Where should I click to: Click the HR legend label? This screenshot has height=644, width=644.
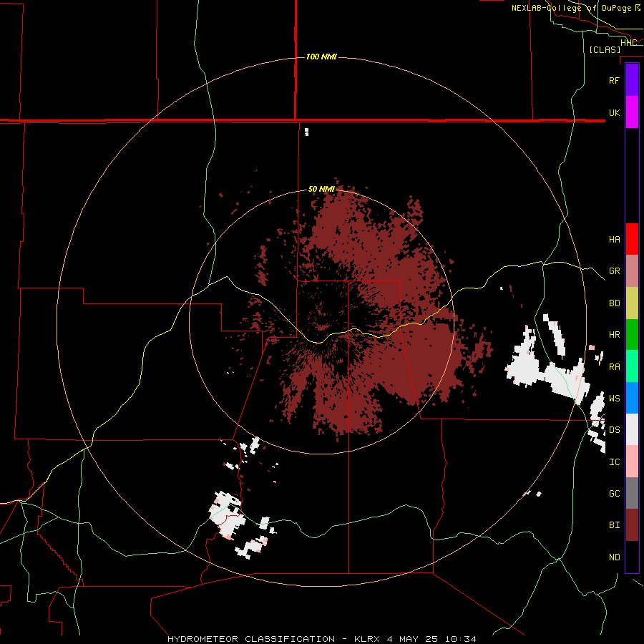coord(614,334)
